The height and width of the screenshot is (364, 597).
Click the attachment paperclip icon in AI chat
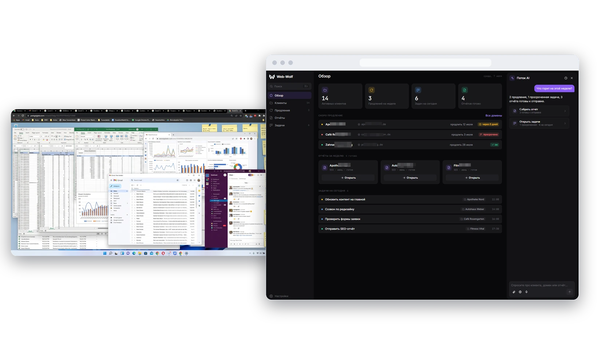point(514,292)
